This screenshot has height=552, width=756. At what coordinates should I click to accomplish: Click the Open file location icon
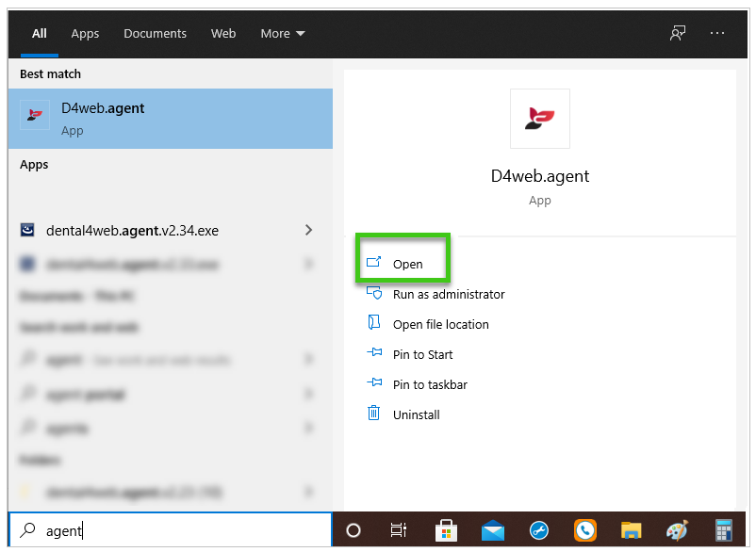[373, 322]
